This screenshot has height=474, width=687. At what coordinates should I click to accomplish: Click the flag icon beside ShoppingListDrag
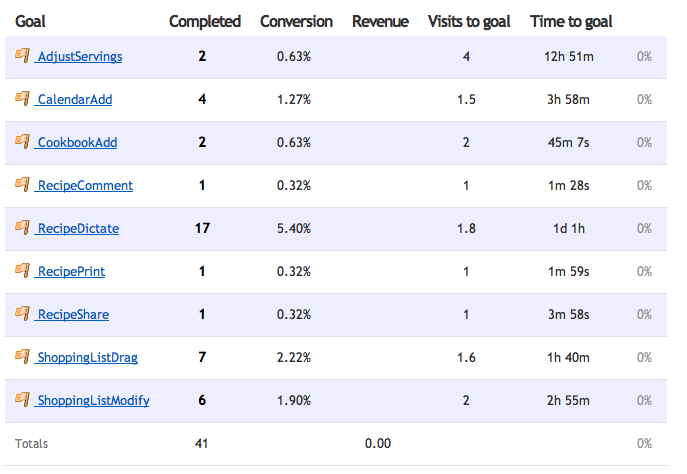coord(22,357)
